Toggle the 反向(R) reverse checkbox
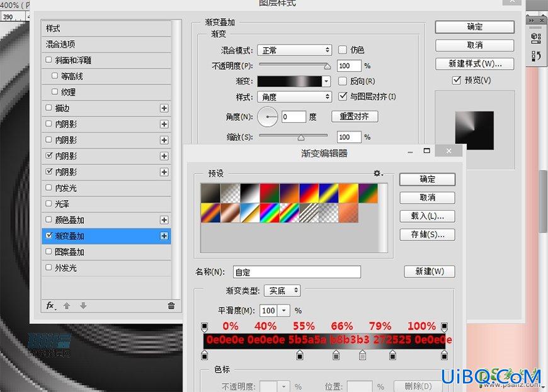 click(x=343, y=81)
